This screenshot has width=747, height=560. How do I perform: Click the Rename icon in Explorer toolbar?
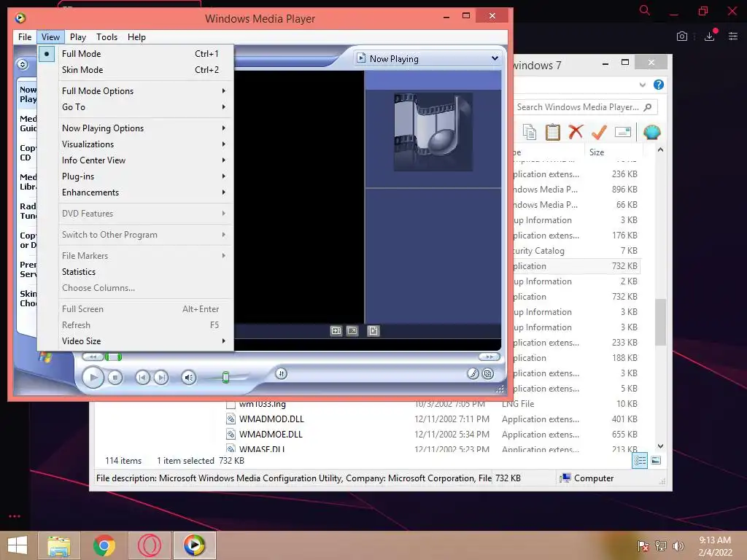(x=623, y=132)
